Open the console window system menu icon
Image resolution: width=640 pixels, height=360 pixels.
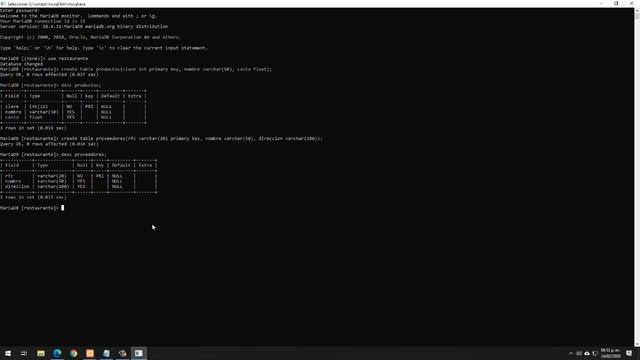[3, 4]
